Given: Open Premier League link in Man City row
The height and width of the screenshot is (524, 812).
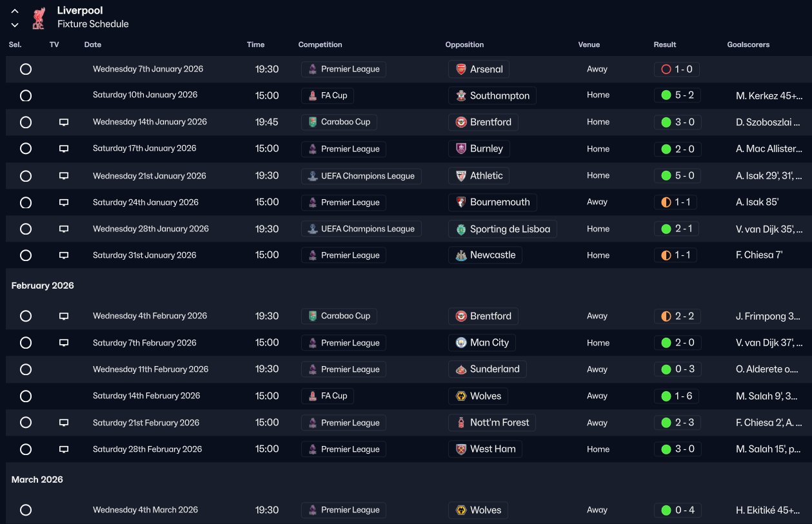Looking at the screenshot, I should pos(343,343).
